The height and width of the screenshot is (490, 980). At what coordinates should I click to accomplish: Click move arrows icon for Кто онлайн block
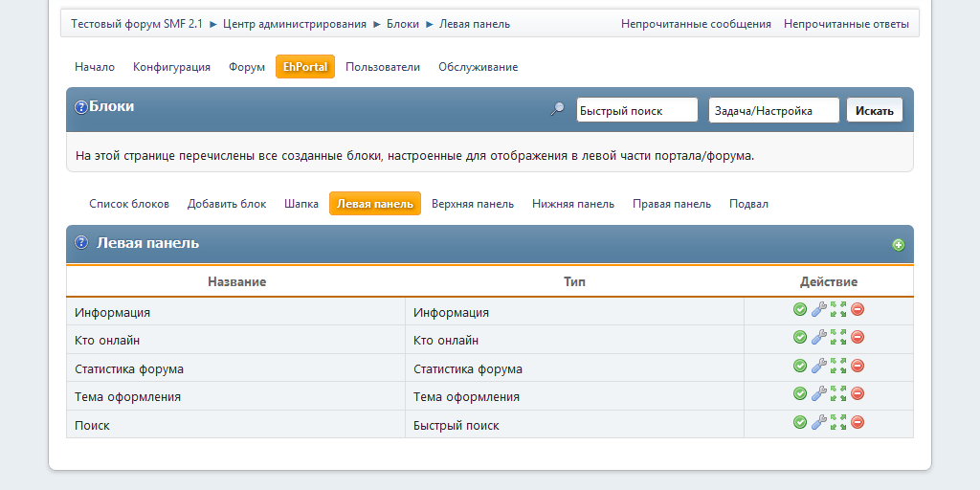(838, 337)
